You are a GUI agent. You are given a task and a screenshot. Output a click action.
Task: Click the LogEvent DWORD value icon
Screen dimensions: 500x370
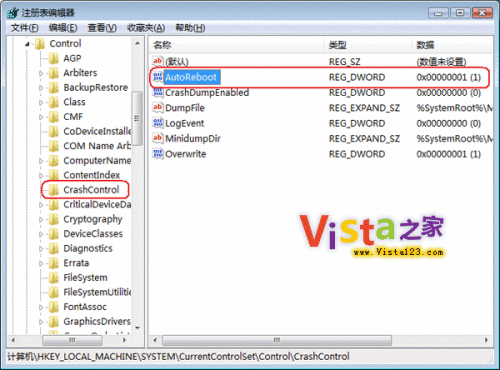coord(158,123)
